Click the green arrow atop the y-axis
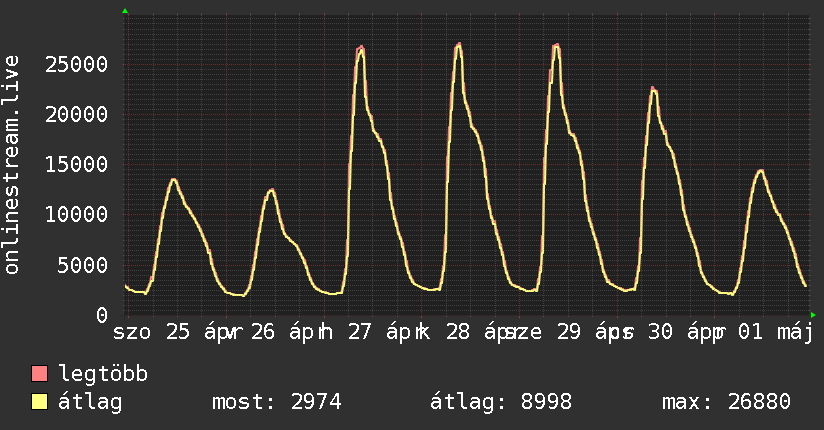 pyautogui.click(x=125, y=11)
